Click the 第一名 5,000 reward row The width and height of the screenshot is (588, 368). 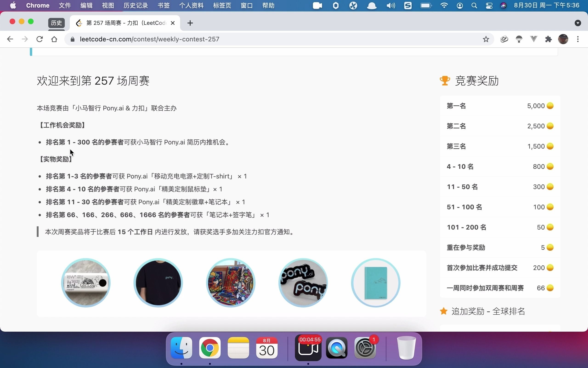tap(500, 106)
